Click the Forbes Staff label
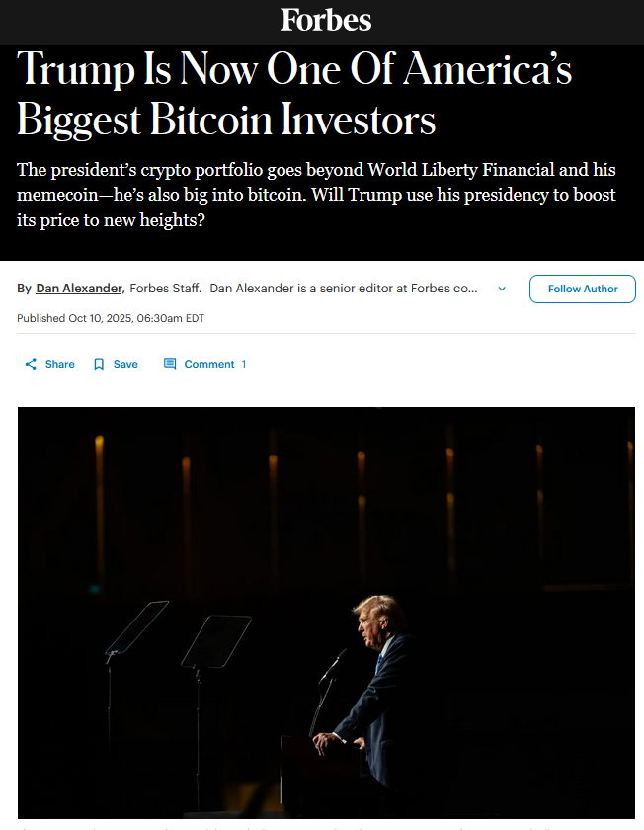The image size is (644, 830). [x=165, y=289]
